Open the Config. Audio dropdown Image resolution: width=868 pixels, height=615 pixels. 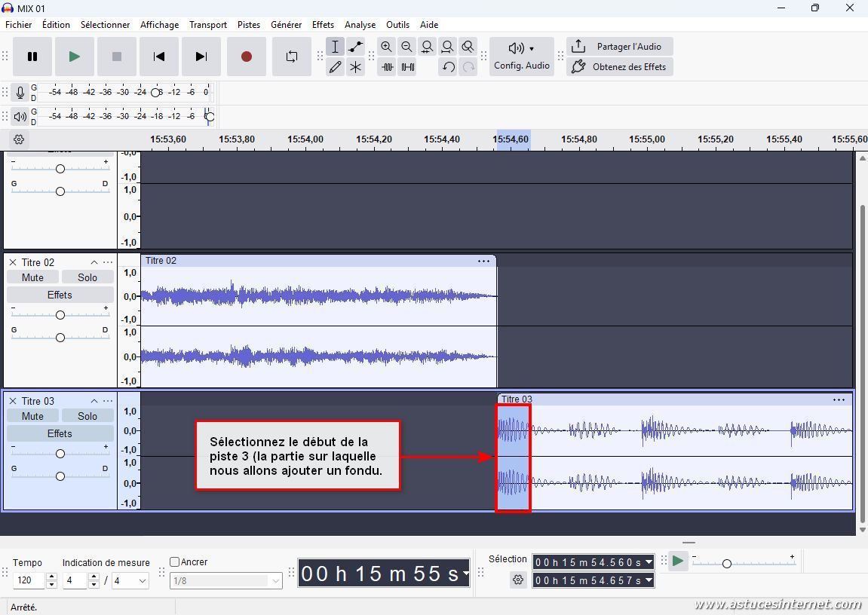click(x=521, y=56)
